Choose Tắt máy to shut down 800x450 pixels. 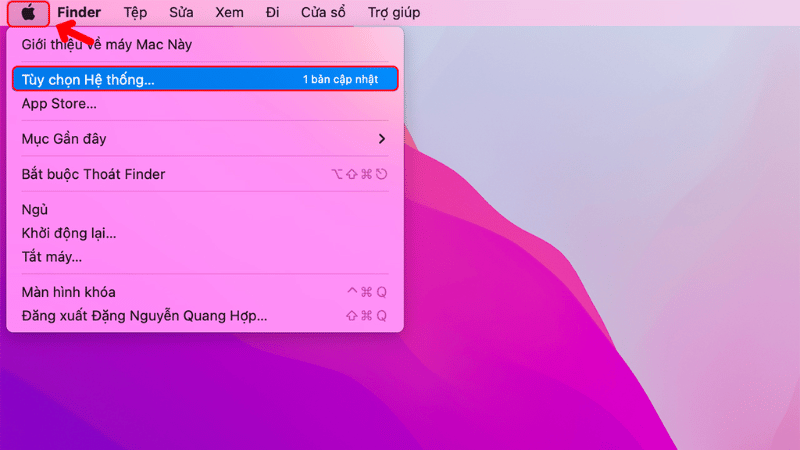(52, 257)
